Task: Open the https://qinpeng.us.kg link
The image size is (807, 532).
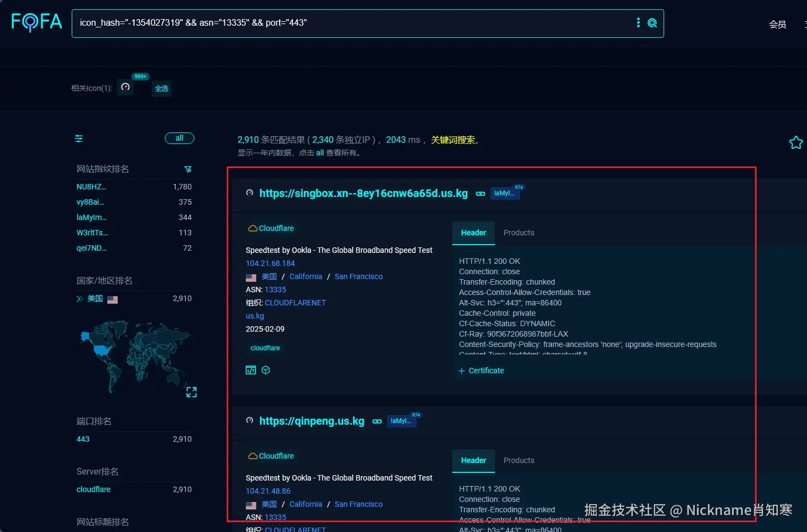Action: pos(312,421)
